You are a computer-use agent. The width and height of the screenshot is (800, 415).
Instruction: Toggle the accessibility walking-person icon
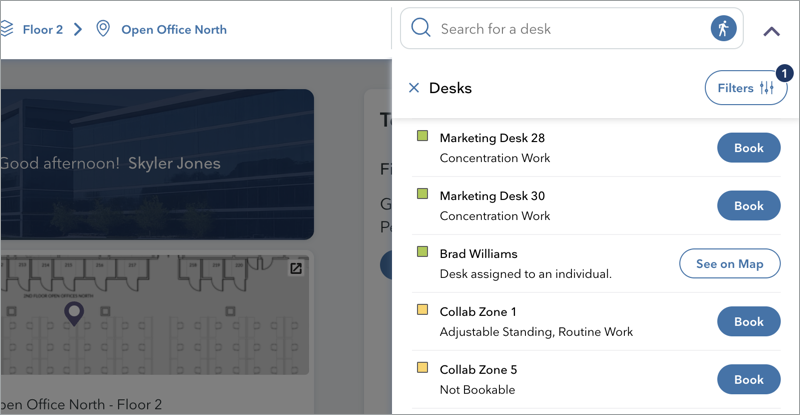723,28
